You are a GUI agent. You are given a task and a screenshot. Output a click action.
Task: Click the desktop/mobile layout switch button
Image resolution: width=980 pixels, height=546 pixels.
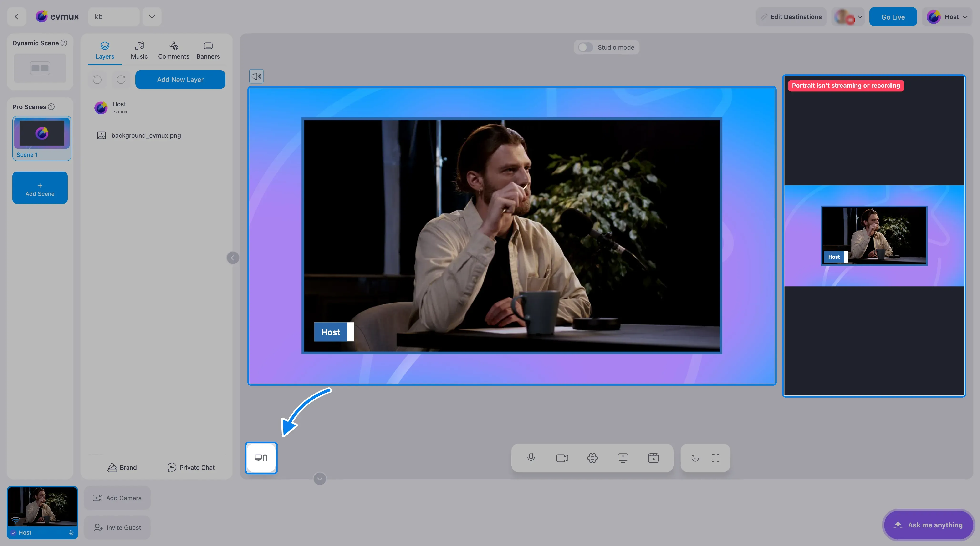tap(261, 458)
